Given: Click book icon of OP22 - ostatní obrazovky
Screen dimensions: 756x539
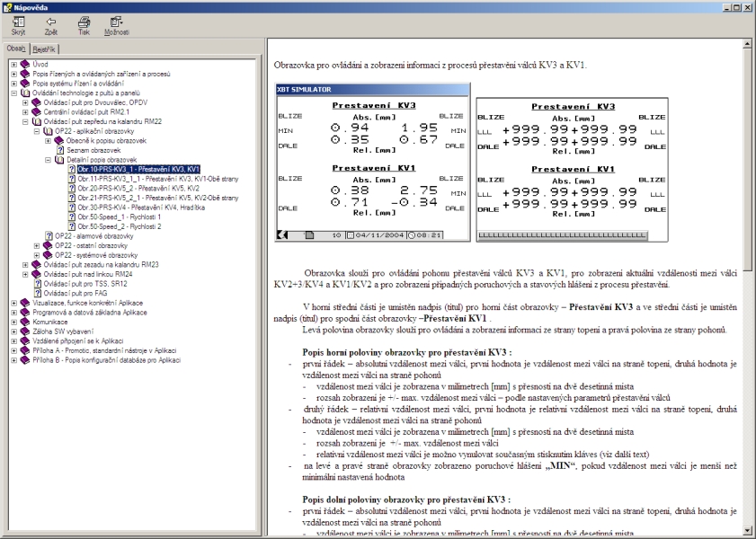Looking at the screenshot, I should 48,245.
